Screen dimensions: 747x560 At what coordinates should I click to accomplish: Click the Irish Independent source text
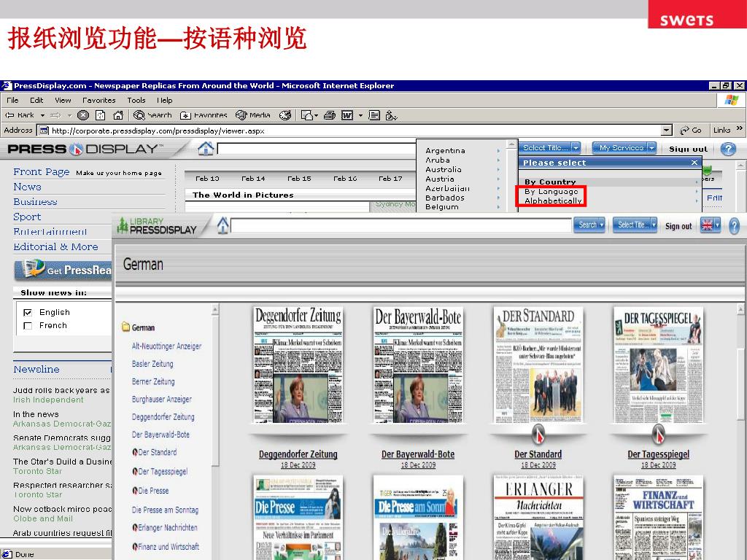[48, 400]
